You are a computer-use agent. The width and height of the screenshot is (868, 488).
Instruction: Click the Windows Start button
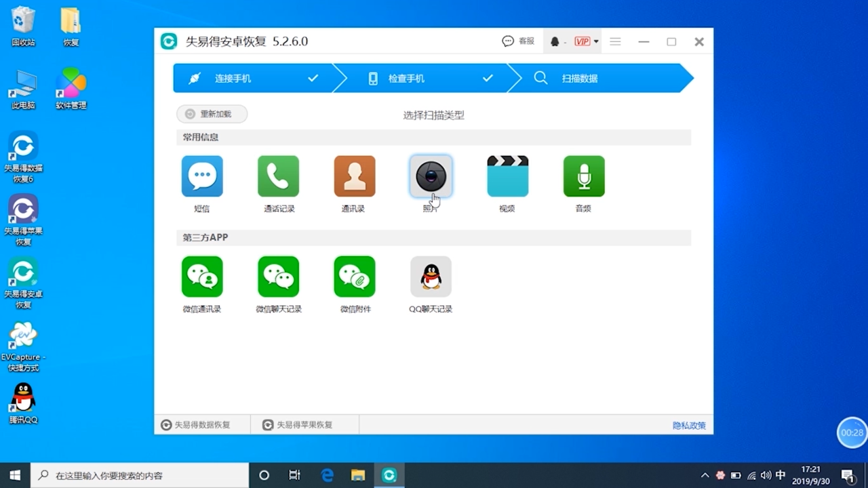pyautogui.click(x=15, y=475)
